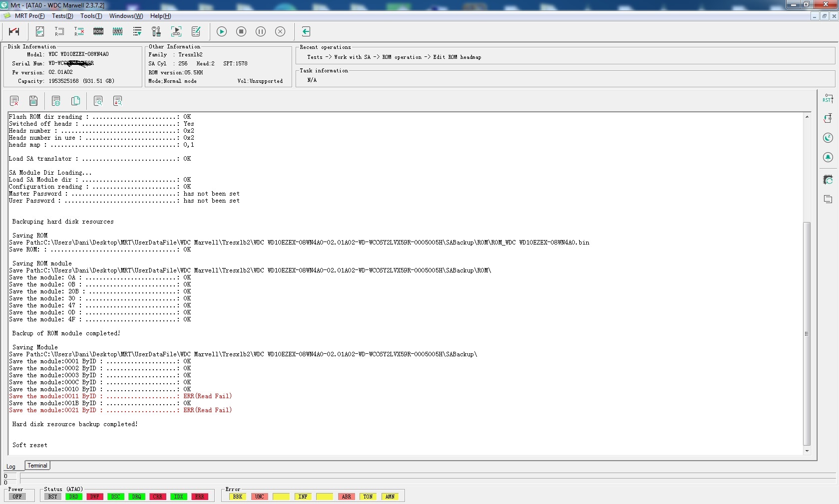Open ROM operations chip icon
Screen dimensions: 839x504
click(x=98, y=31)
